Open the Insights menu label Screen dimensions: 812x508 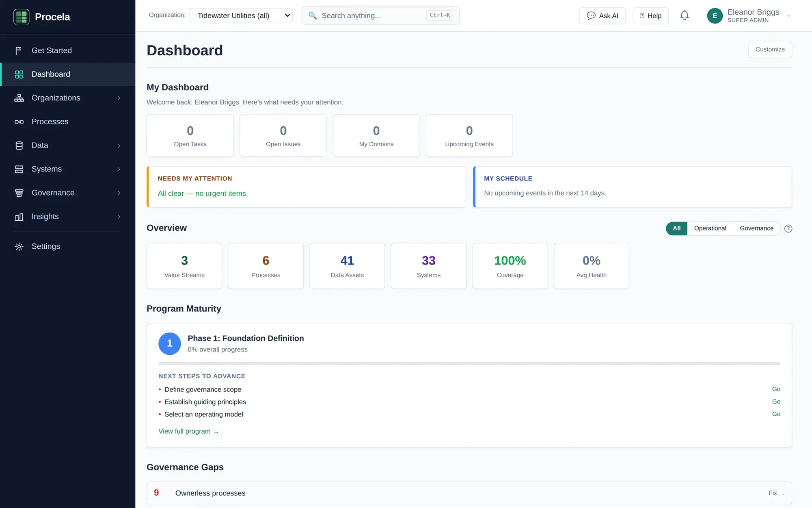[45, 217]
